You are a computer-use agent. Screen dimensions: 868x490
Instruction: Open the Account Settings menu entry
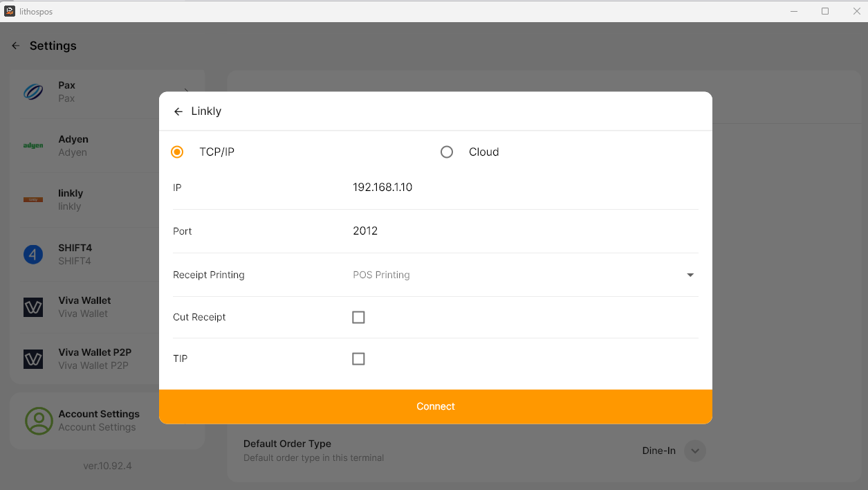coord(99,420)
